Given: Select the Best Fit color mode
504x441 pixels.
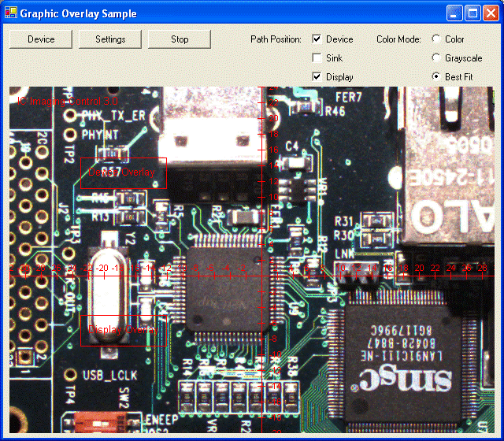Looking at the screenshot, I should click(x=436, y=77).
